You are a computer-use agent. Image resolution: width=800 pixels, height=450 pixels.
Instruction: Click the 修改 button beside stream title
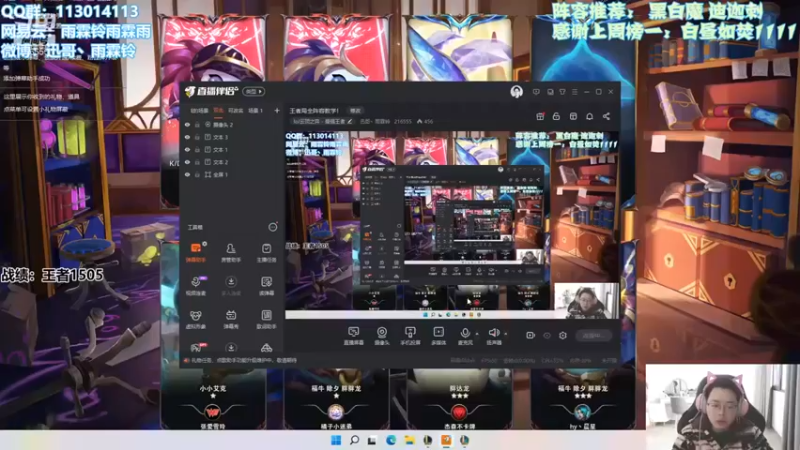pos(355,111)
